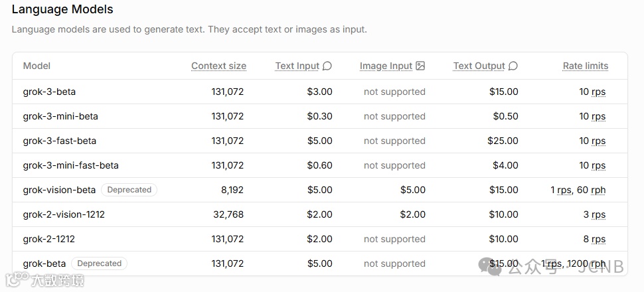Click the 3 rps rate limit for grok-2-vision-1212
The image size is (644, 292).
tap(594, 214)
